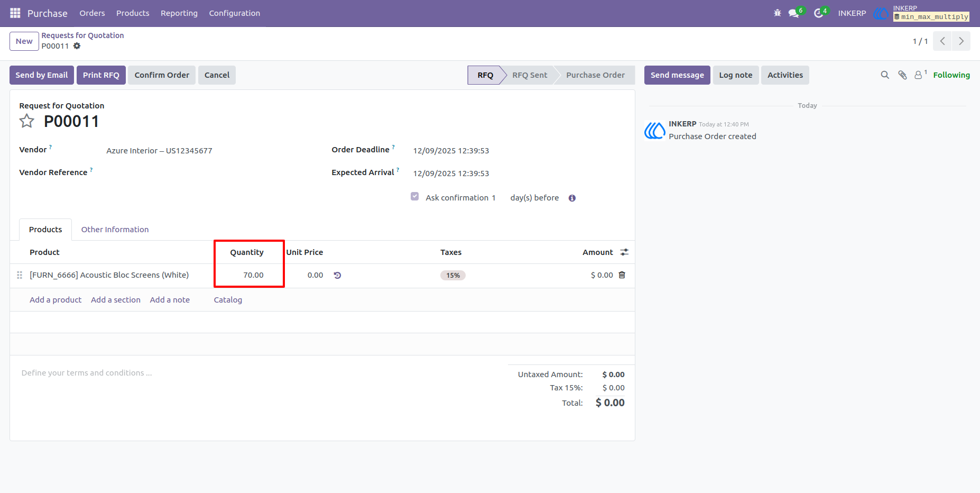This screenshot has width=980, height=493.
Task: Click the INKERP user avatar in top bar
Action: click(881, 13)
